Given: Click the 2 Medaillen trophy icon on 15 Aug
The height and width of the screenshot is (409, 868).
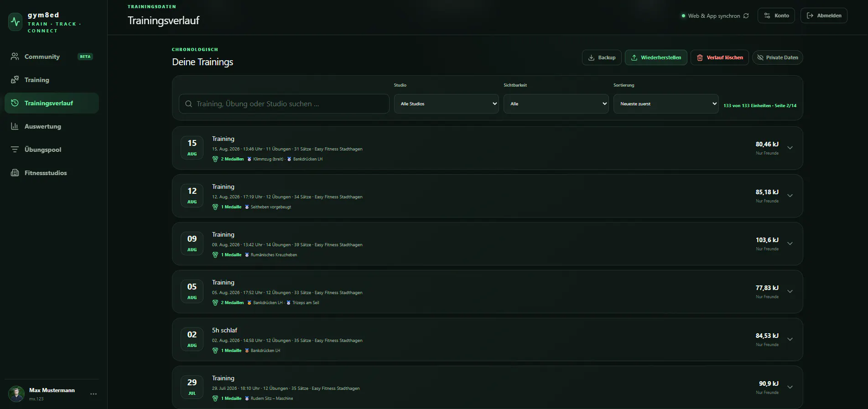Looking at the screenshot, I should [215, 159].
